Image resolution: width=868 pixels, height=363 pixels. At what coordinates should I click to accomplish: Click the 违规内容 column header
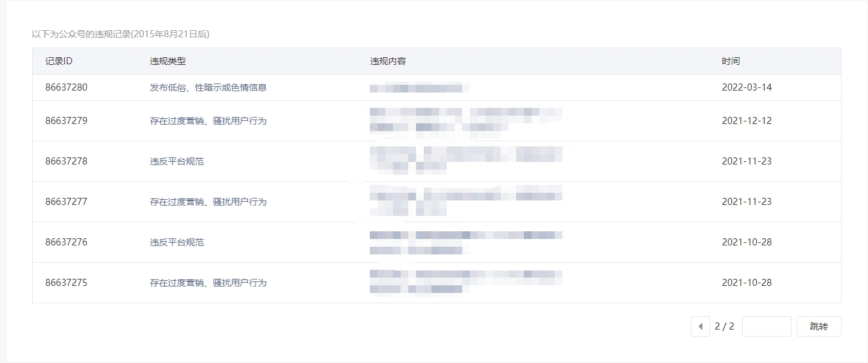pyautogui.click(x=388, y=61)
